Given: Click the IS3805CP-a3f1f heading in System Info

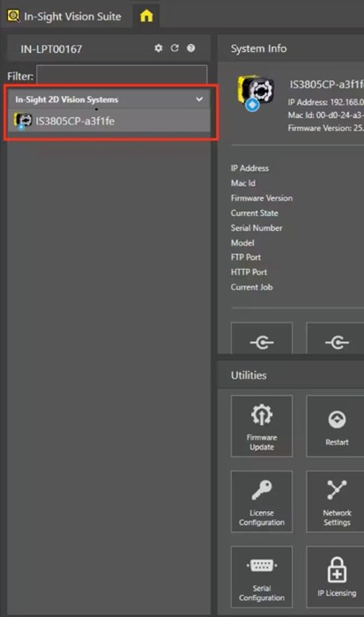Looking at the screenshot, I should (327, 85).
